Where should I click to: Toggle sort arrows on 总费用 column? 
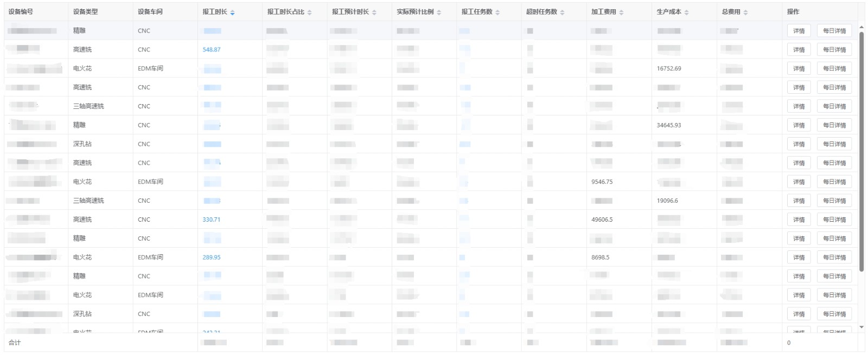[x=745, y=12]
